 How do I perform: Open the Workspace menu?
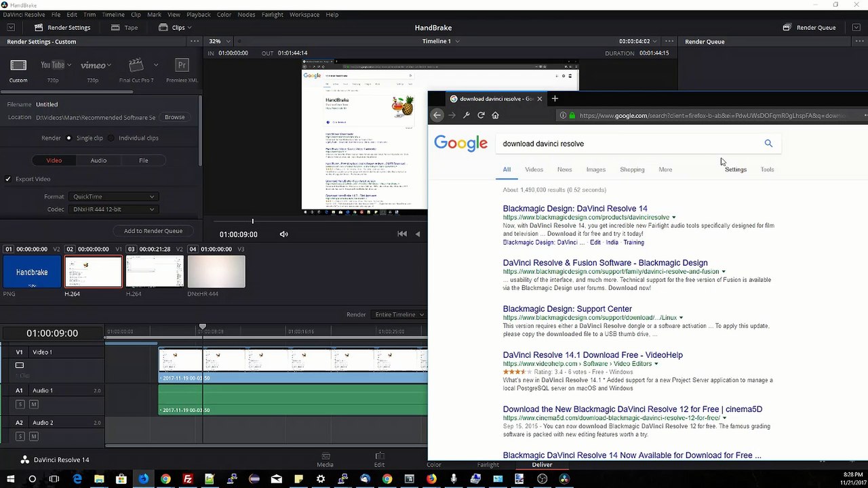pyautogui.click(x=304, y=14)
